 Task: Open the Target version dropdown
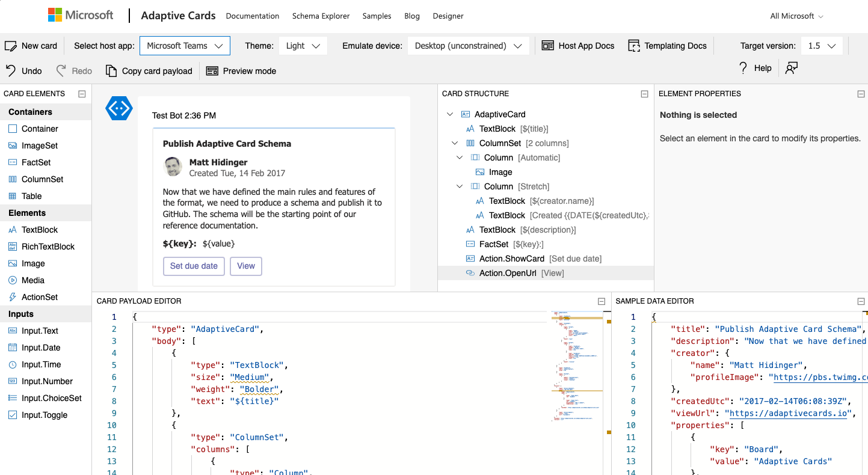point(822,46)
